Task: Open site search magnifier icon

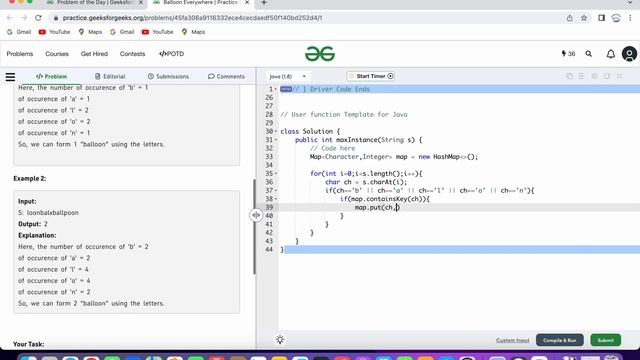Action: point(589,54)
